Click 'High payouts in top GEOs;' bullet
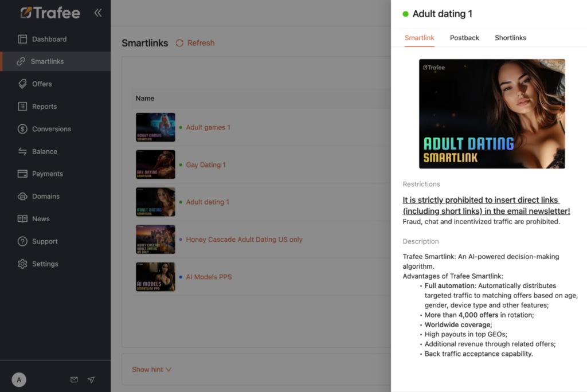 pos(465,334)
